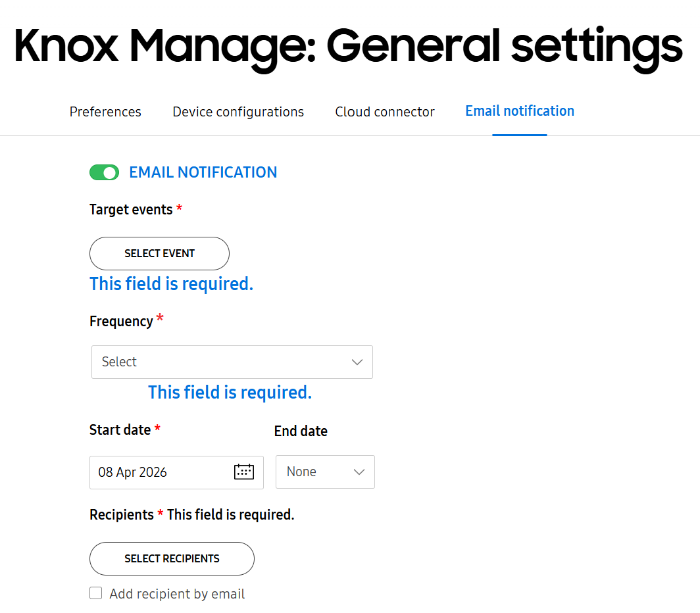700x613 pixels.
Task: Open the Preferences tab
Action: tap(105, 112)
